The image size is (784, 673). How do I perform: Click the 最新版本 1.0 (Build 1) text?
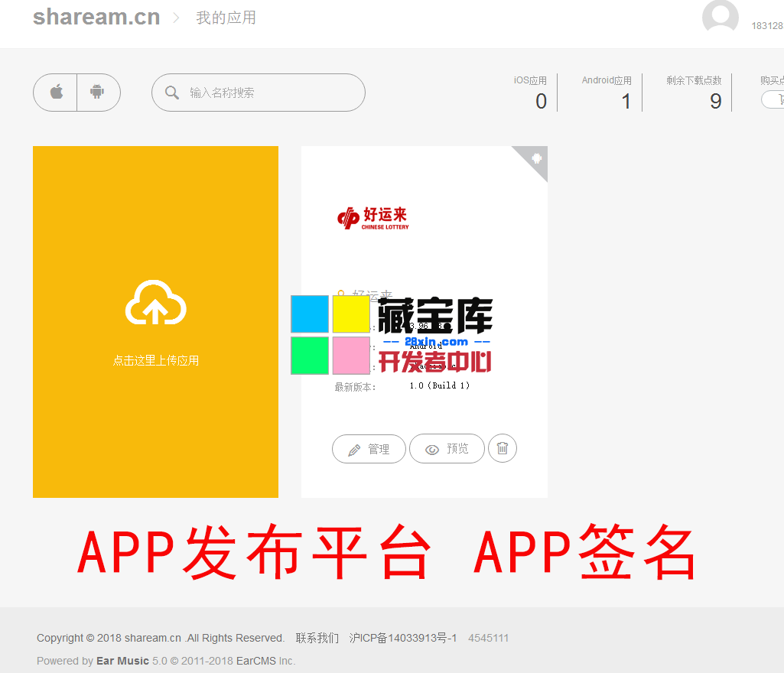[x=440, y=385]
